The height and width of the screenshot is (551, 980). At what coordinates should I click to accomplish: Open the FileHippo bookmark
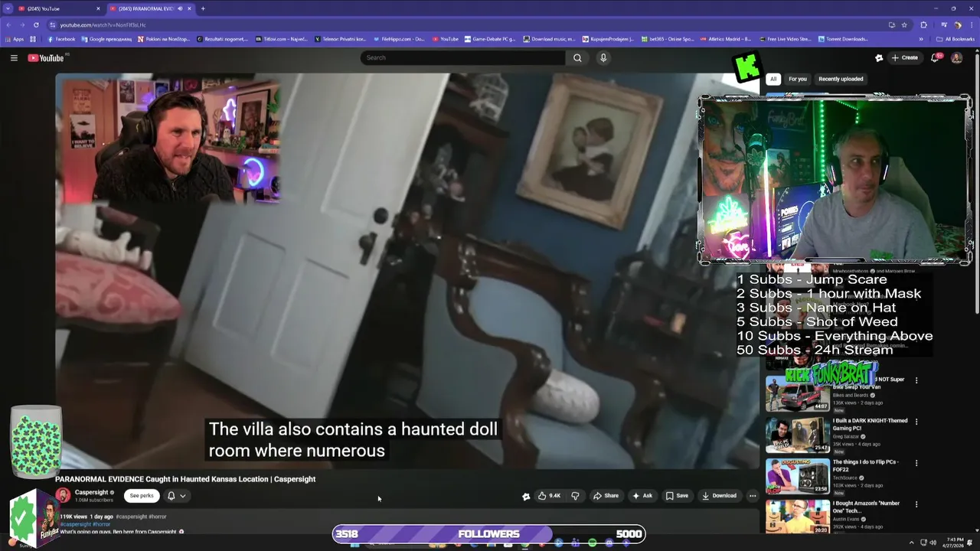click(x=399, y=39)
